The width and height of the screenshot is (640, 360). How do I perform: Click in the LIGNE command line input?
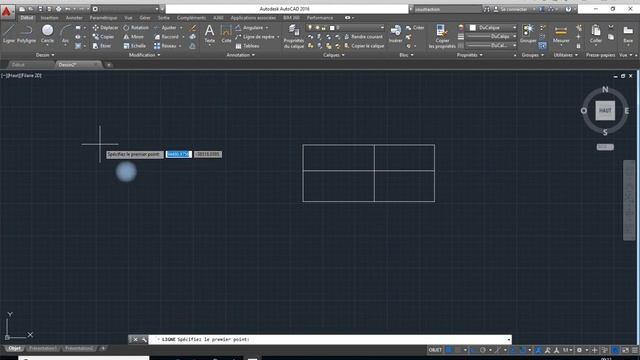[330, 340]
